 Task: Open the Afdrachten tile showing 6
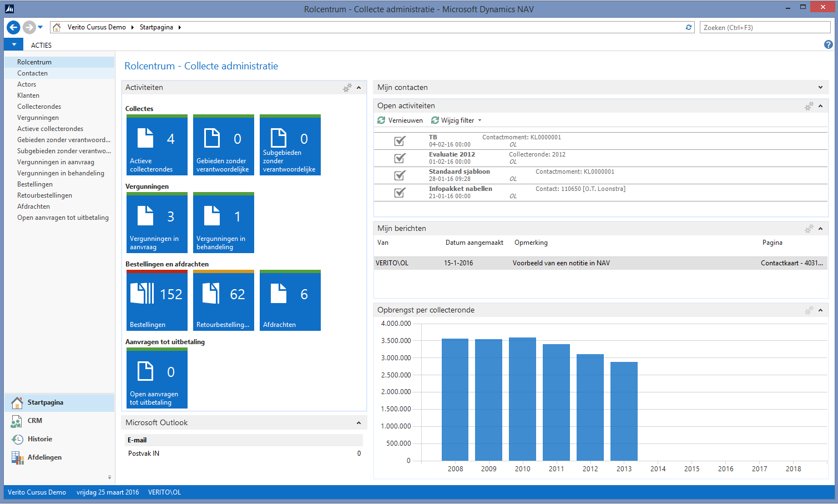pos(290,300)
